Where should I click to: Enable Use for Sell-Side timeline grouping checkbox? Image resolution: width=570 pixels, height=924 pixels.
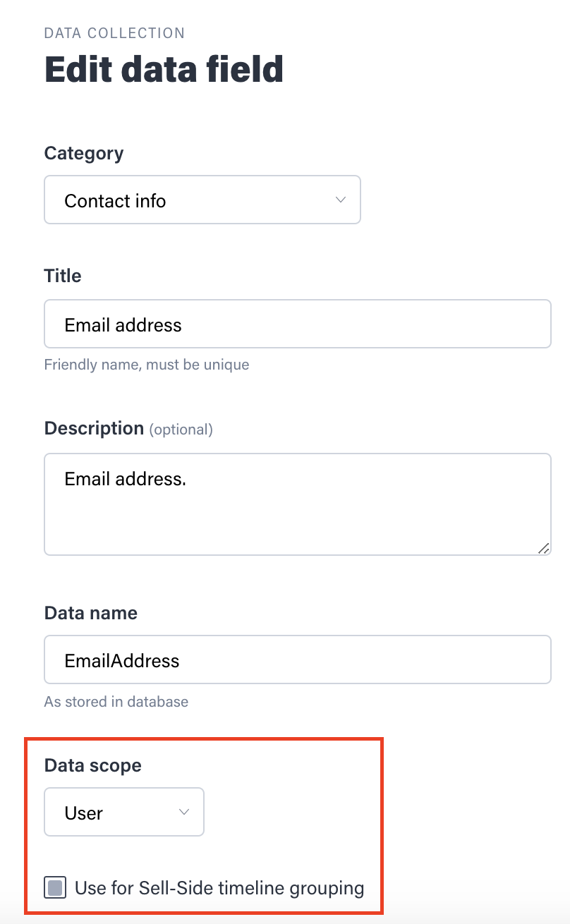point(55,887)
